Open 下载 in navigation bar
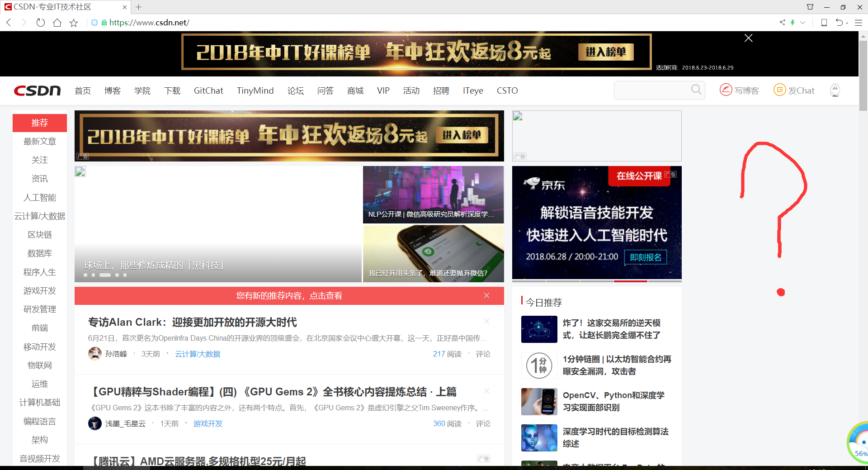 pyautogui.click(x=172, y=91)
